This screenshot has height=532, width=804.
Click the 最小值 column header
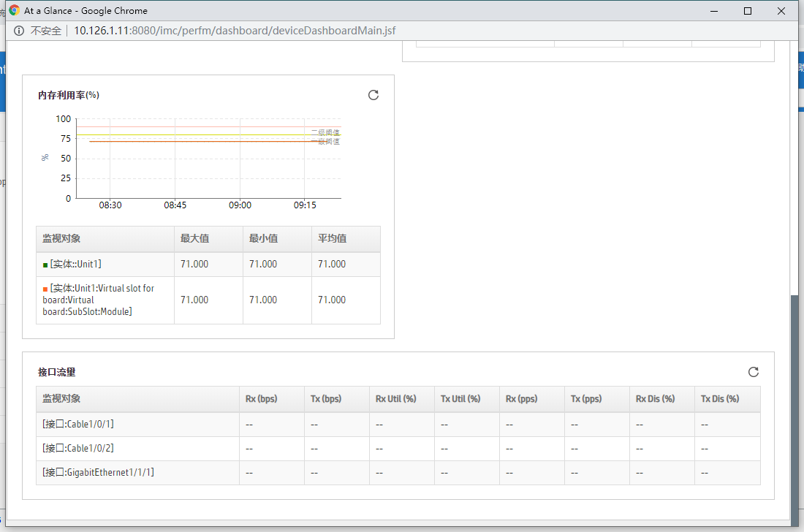coord(263,239)
